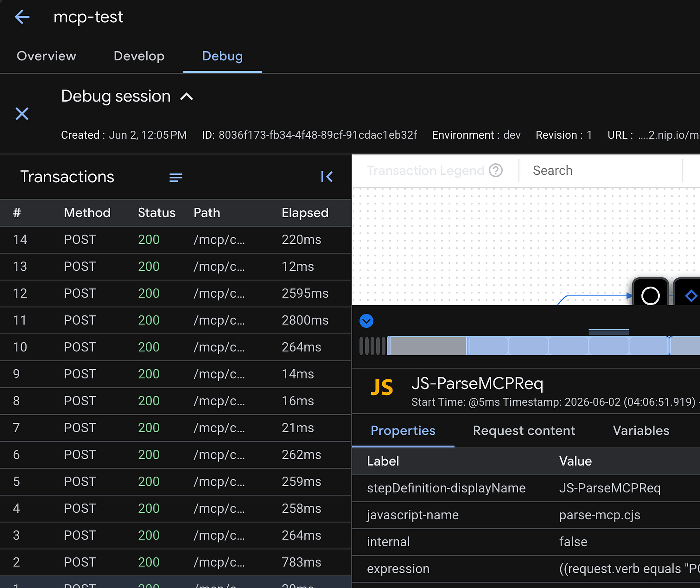
Task: Switch to the Overview tab
Action: (x=46, y=56)
